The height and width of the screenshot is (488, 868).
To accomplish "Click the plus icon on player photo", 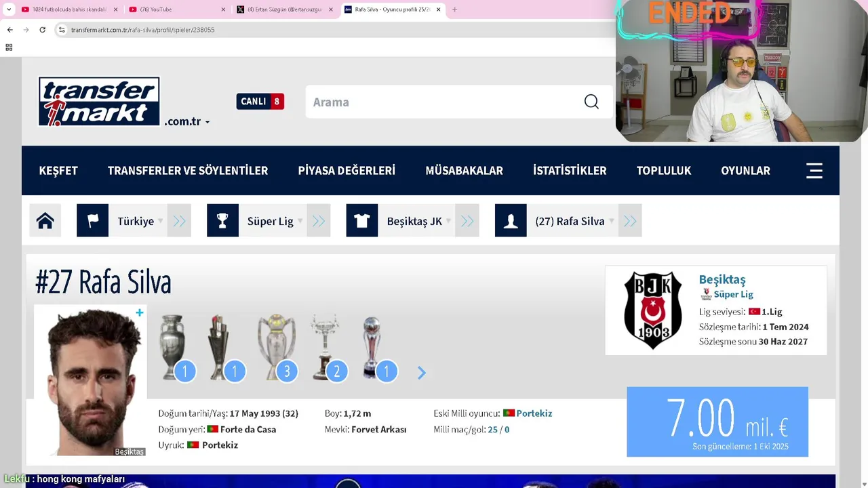I will coord(139,312).
